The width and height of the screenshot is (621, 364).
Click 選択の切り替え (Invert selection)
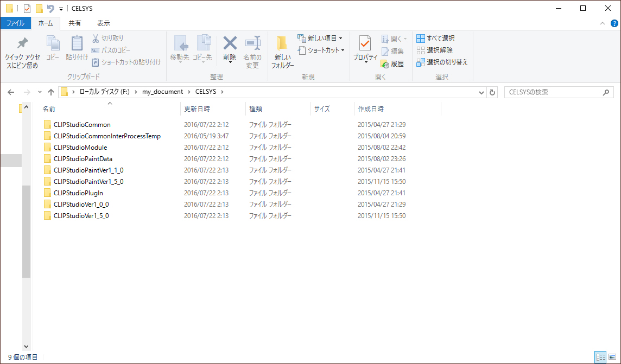point(442,62)
